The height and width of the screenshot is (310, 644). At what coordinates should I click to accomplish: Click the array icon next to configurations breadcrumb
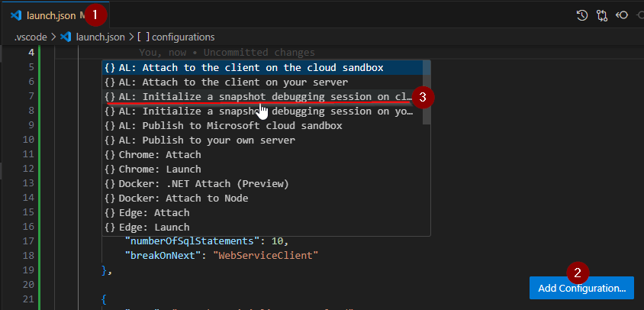tap(144, 37)
